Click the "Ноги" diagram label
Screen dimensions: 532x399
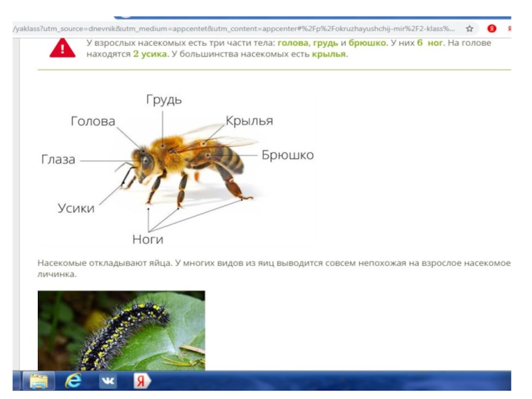tap(148, 239)
